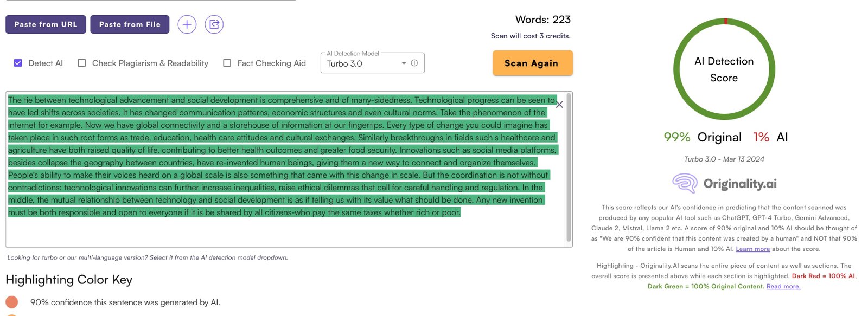Enable Check Plagiarism & Readability checkbox
The height and width of the screenshot is (316, 868).
[x=82, y=63]
